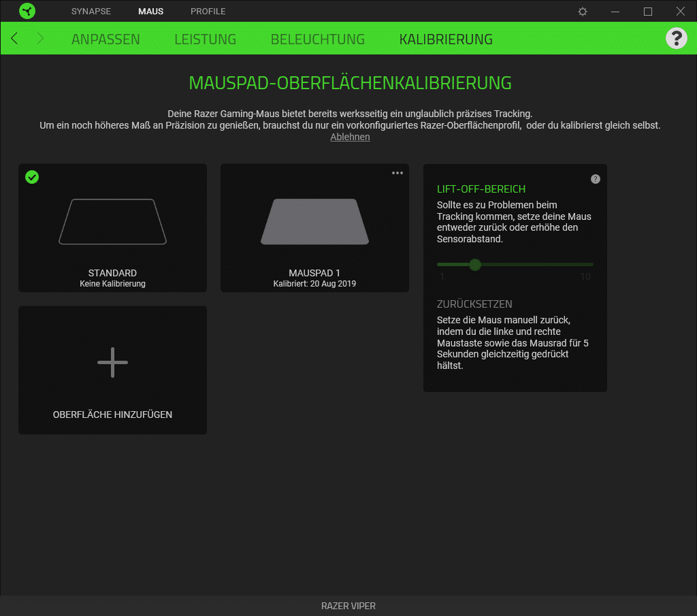The height and width of the screenshot is (616, 697).
Task: Switch to Beleuchtung section
Action: tap(317, 39)
